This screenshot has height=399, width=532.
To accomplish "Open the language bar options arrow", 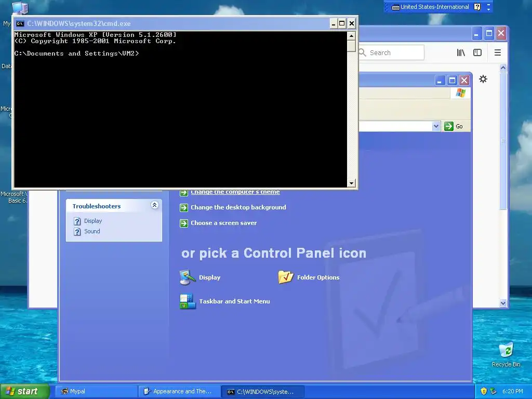I will click(488, 9).
